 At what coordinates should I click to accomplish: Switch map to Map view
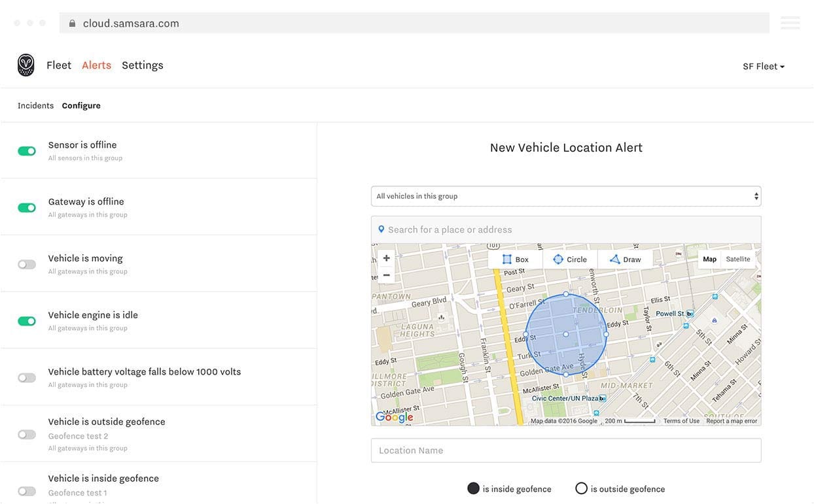(x=709, y=260)
